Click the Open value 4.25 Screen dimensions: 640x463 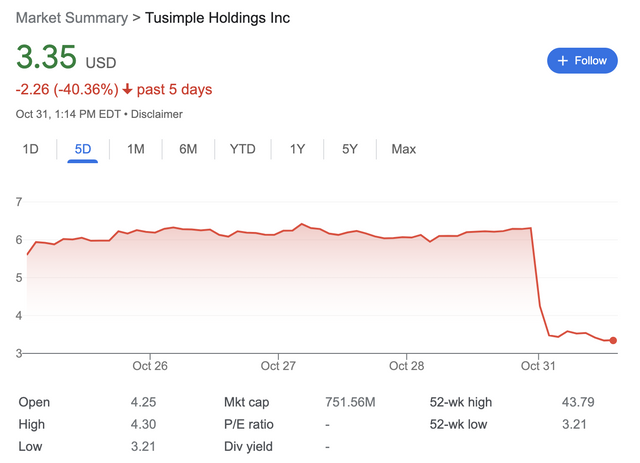pyautogui.click(x=143, y=402)
